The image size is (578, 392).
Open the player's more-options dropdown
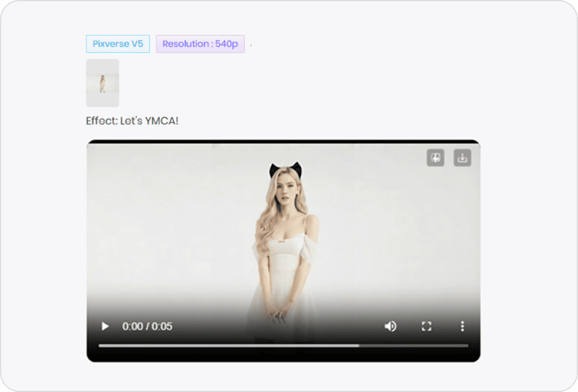coord(462,326)
